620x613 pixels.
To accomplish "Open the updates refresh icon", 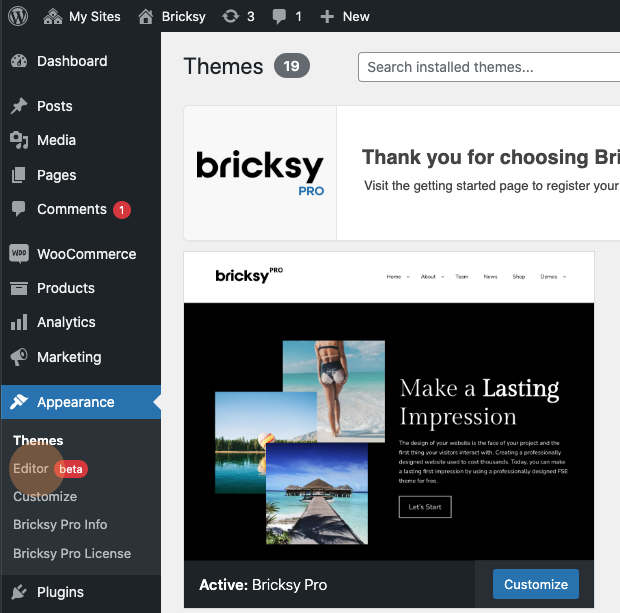I will point(231,17).
